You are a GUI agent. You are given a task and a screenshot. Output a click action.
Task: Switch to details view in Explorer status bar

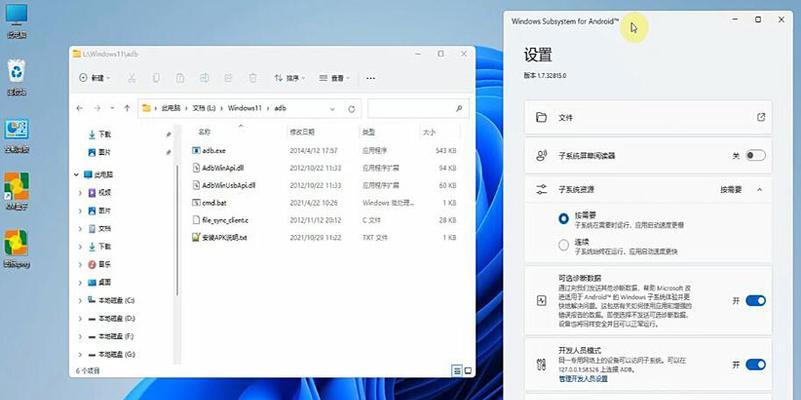pos(457,370)
